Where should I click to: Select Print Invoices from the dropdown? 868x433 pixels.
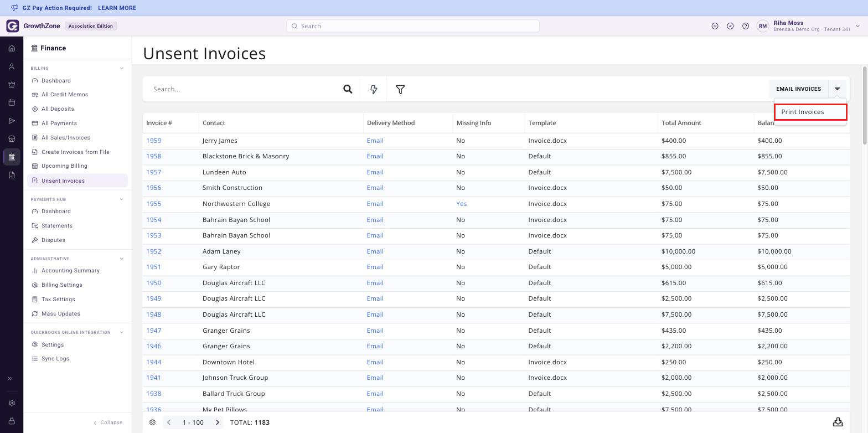(810, 112)
